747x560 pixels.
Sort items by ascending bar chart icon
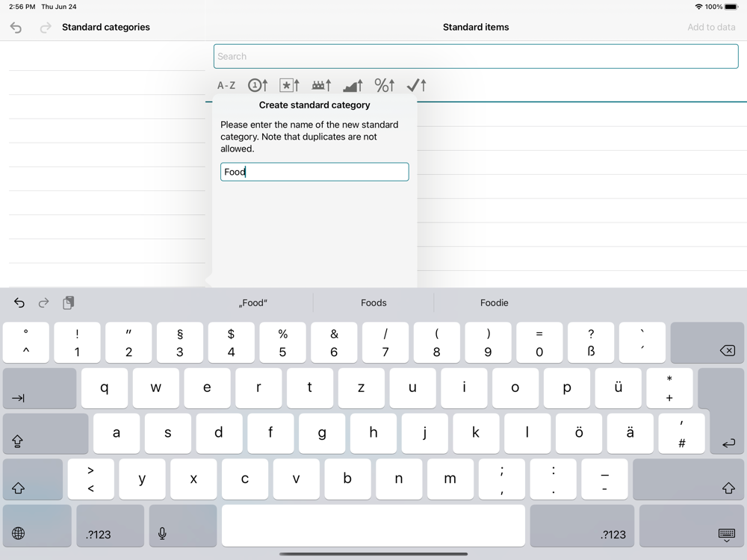[x=353, y=85]
